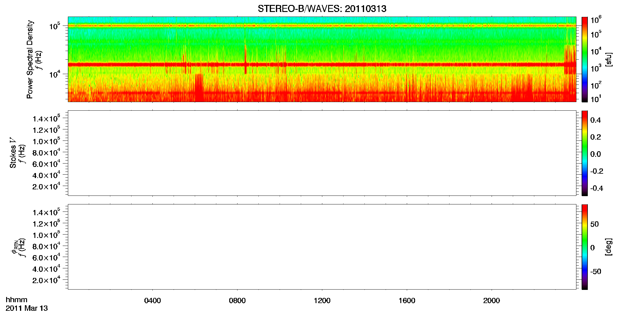Click the Stokes V color bar
The height and width of the screenshot is (332, 644).
[x=585, y=153]
